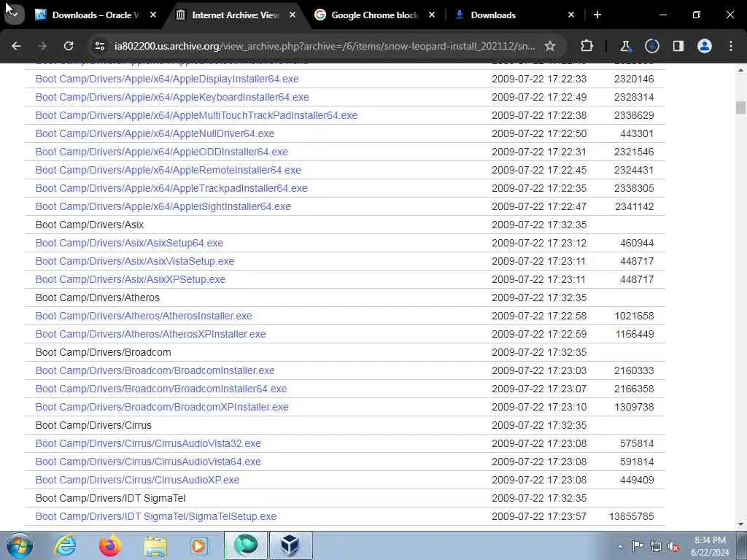
Task: Open AppleMultiTouchTrackPadInstaller64.exe link
Action: [196, 115]
